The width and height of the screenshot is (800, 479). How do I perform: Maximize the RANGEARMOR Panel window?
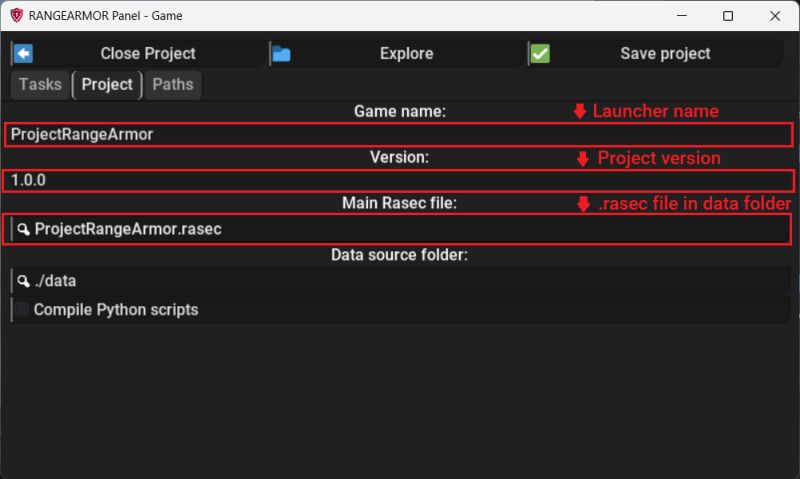[x=728, y=16]
